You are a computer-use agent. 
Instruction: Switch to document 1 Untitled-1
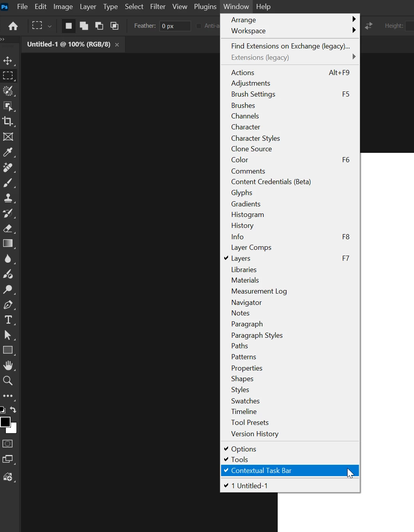pos(290,486)
